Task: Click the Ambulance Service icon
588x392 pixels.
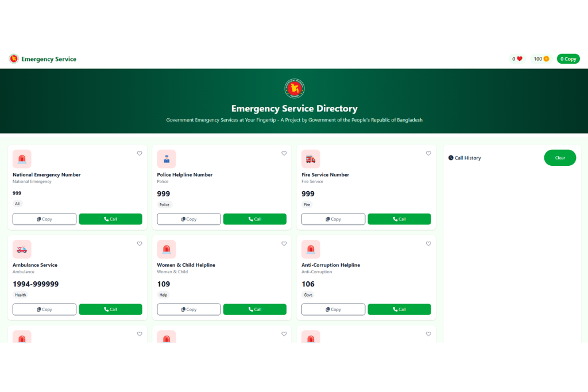Action: (x=22, y=249)
